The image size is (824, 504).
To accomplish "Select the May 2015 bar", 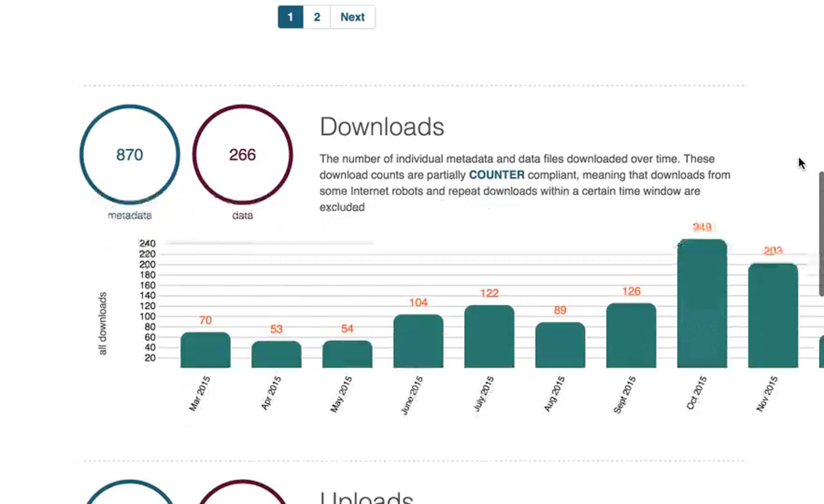I will pos(347,354).
